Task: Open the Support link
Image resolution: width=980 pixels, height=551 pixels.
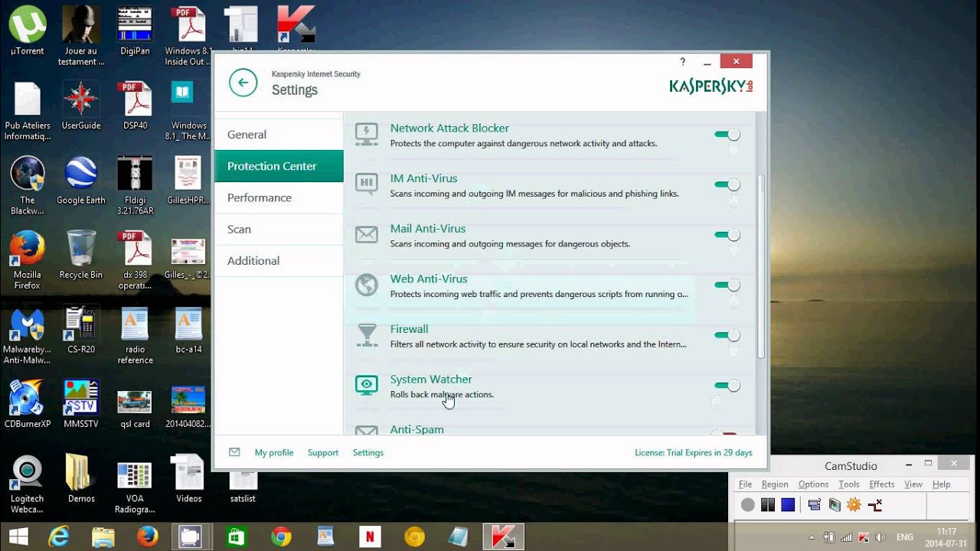Action: 323,452
